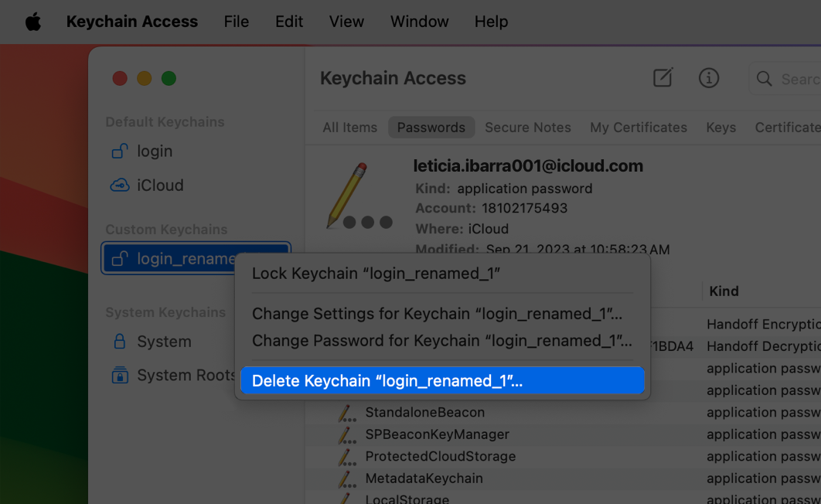
Task: Click the Apple menu logo
Action: [32, 22]
